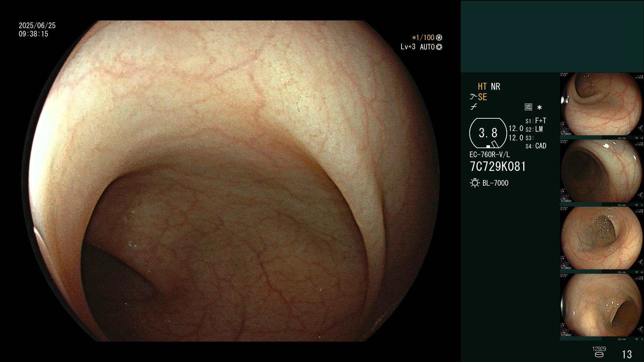
Task: Click the main live endoscopy image
Action: (230, 181)
